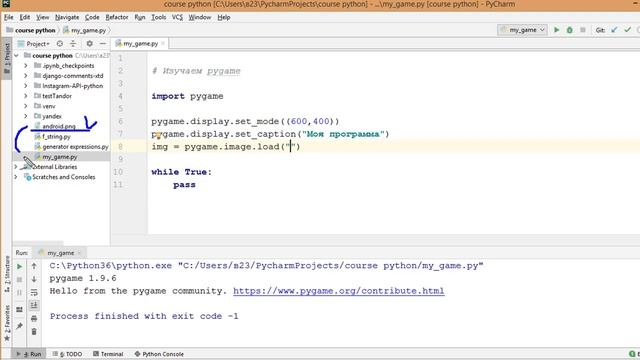Stop the process in the Run panel

point(19,280)
